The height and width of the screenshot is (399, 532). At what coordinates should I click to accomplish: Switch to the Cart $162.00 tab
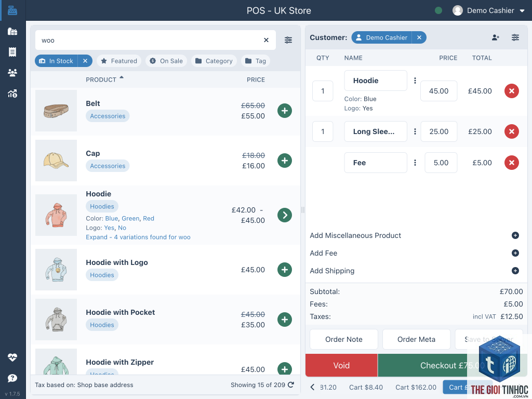[x=416, y=387]
